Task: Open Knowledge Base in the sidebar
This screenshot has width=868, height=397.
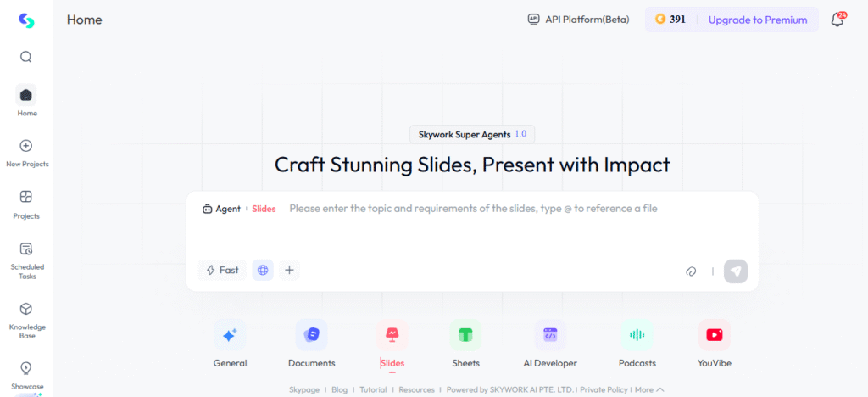Action: click(26, 309)
